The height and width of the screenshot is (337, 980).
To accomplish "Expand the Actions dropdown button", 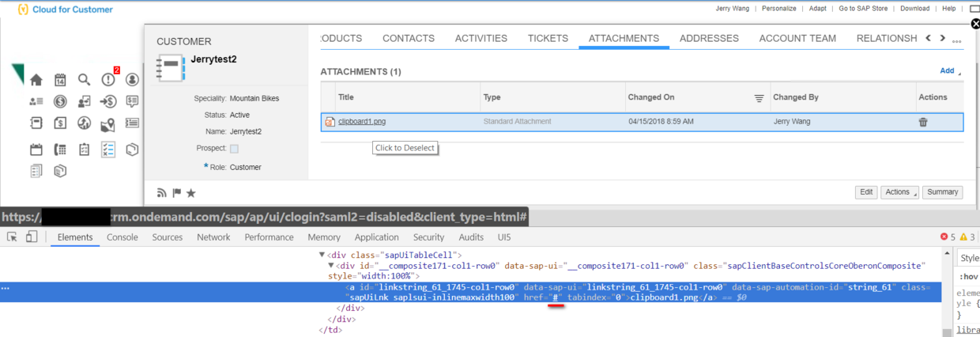I will tap(900, 192).
